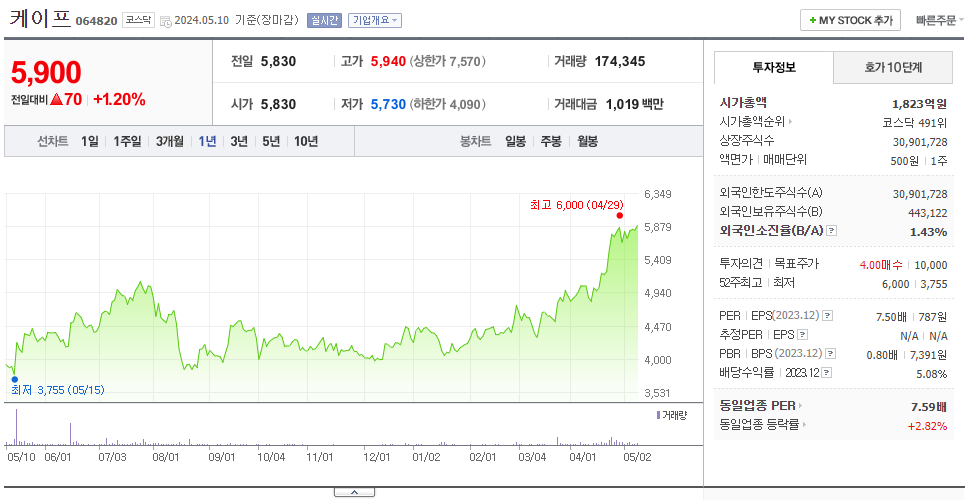Click the 7.59배 sector PER value

(x=929, y=406)
